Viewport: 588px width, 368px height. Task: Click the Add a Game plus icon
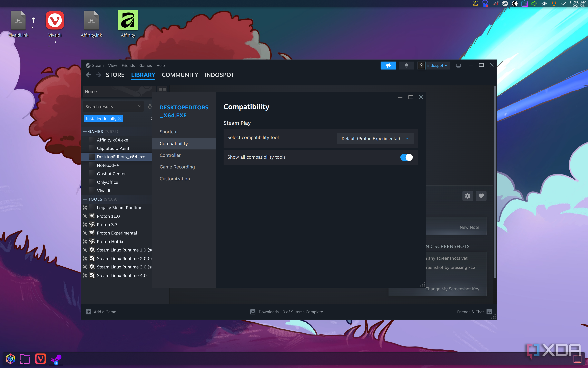[x=89, y=312]
